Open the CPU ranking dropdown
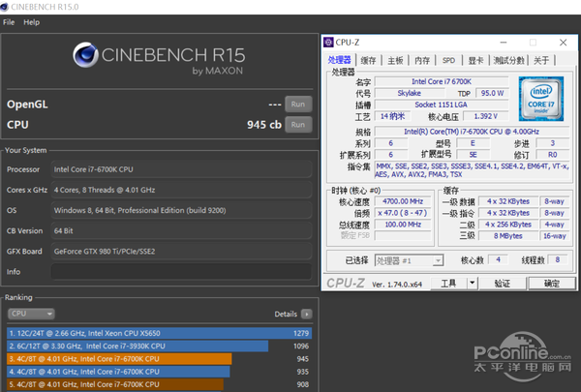Screen dimensions: 581x392 pyautogui.click(x=31, y=314)
